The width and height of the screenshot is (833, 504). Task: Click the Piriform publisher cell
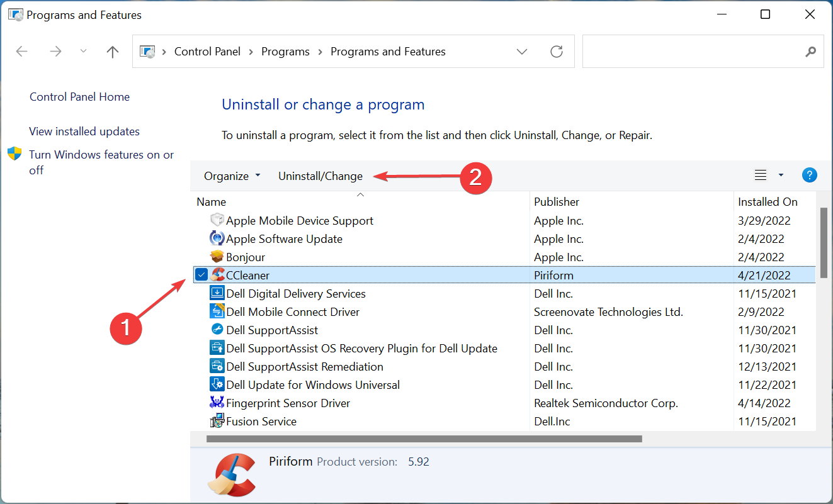click(x=553, y=276)
